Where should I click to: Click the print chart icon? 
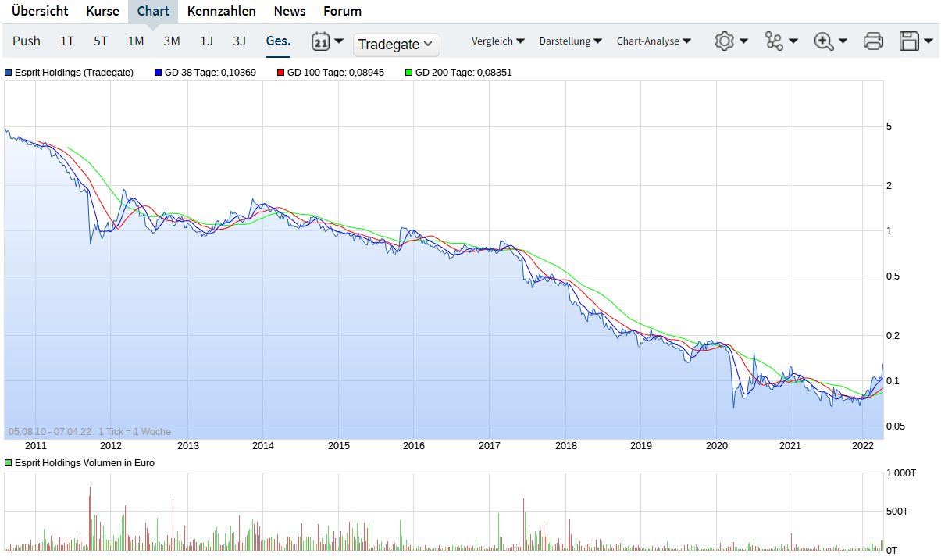(873, 41)
